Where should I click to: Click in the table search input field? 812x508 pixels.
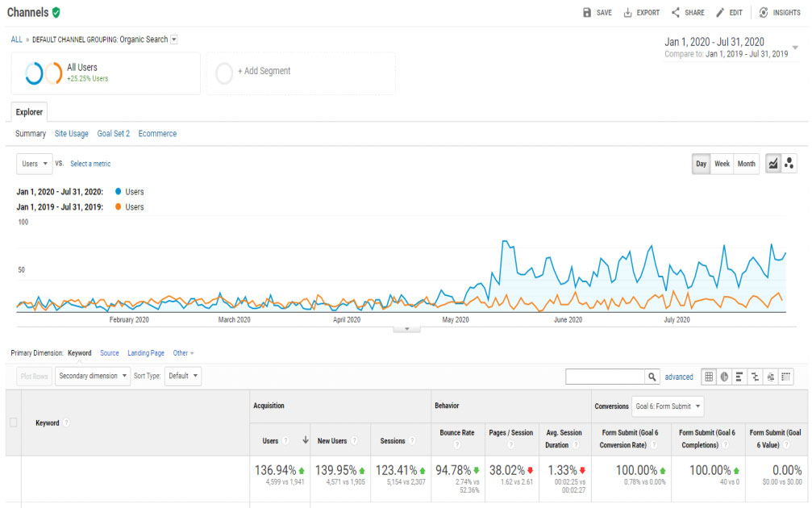[x=606, y=377]
